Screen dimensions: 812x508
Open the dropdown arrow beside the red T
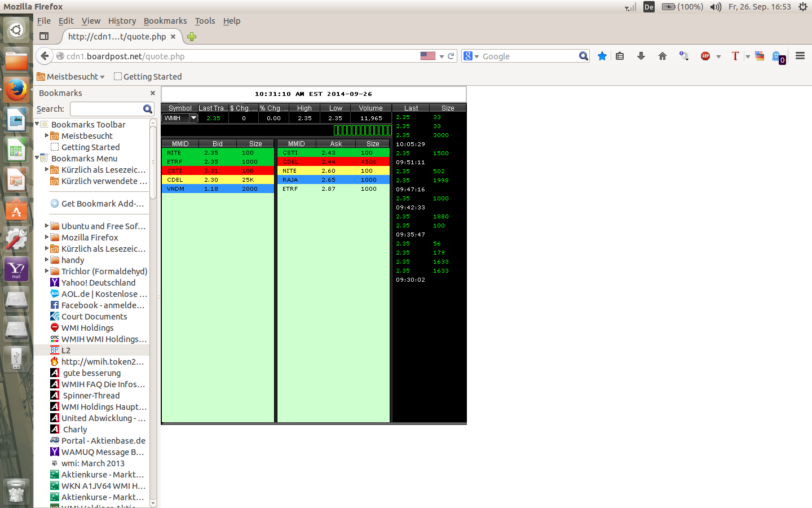(x=748, y=56)
